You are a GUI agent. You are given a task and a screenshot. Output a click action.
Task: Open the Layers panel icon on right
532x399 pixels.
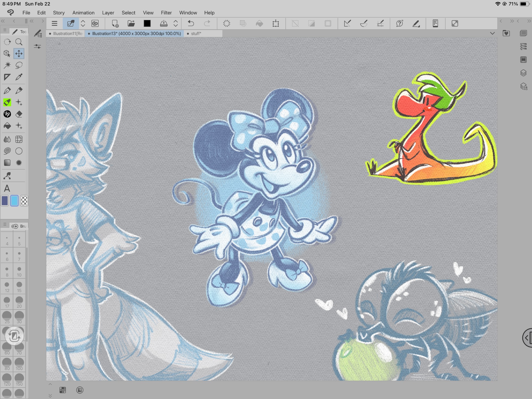tap(523, 73)
